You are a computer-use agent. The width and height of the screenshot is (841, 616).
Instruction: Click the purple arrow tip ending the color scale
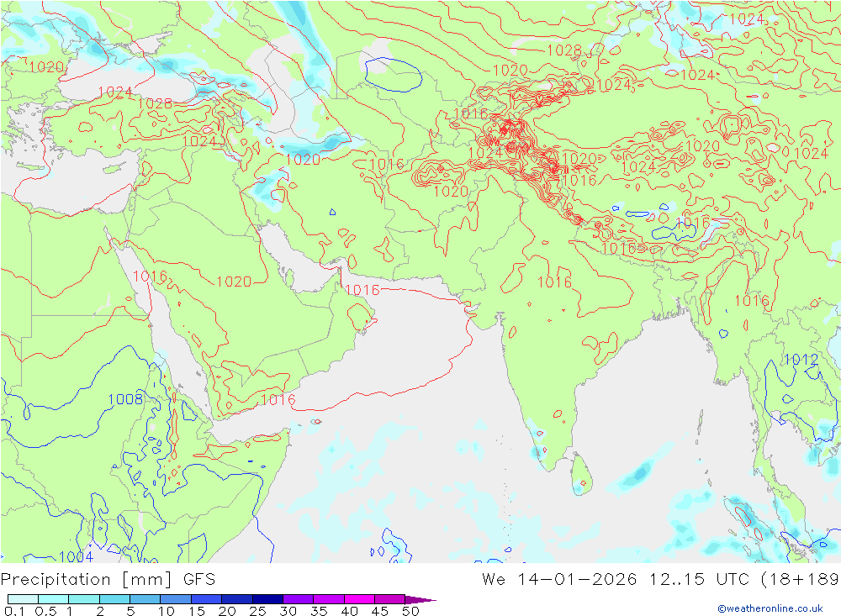click(421, 599)
